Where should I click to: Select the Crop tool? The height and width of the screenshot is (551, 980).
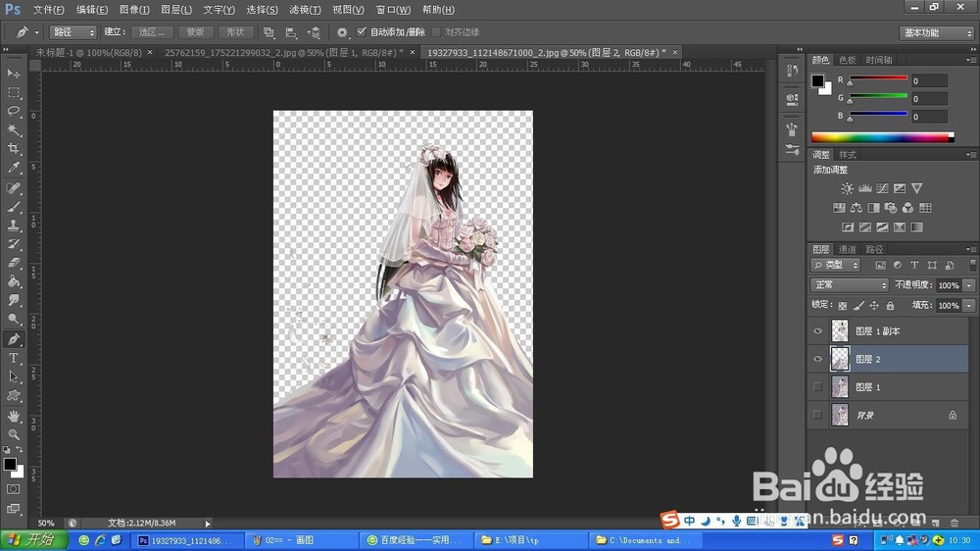13,149
